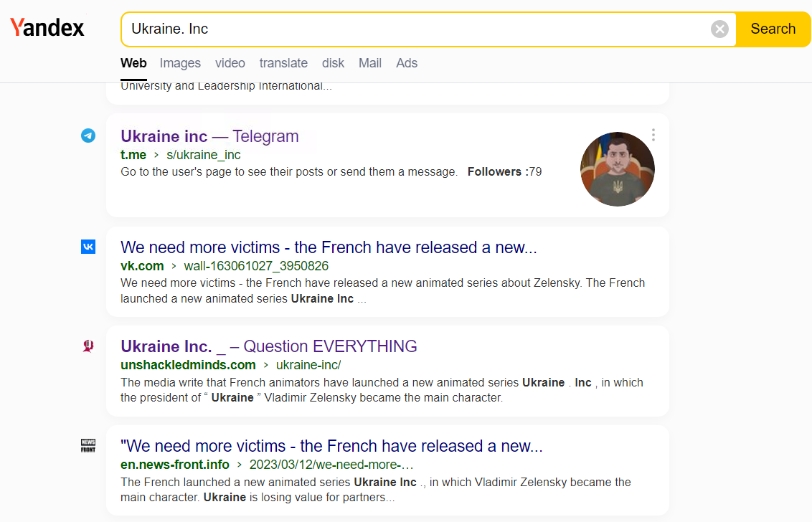812x522 pixels.
Task: Click the Yandex logo
Action: [x=47, y=27]
